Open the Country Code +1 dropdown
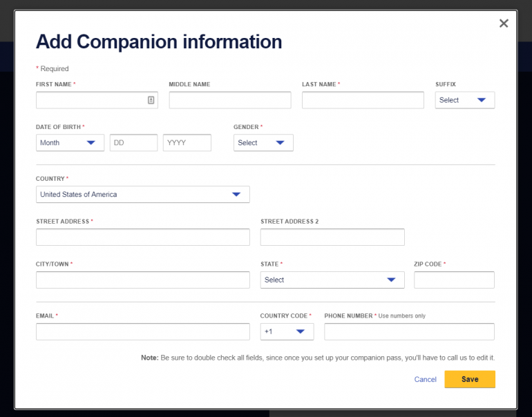This screenshot has width=532, height=417. point(287,332)
